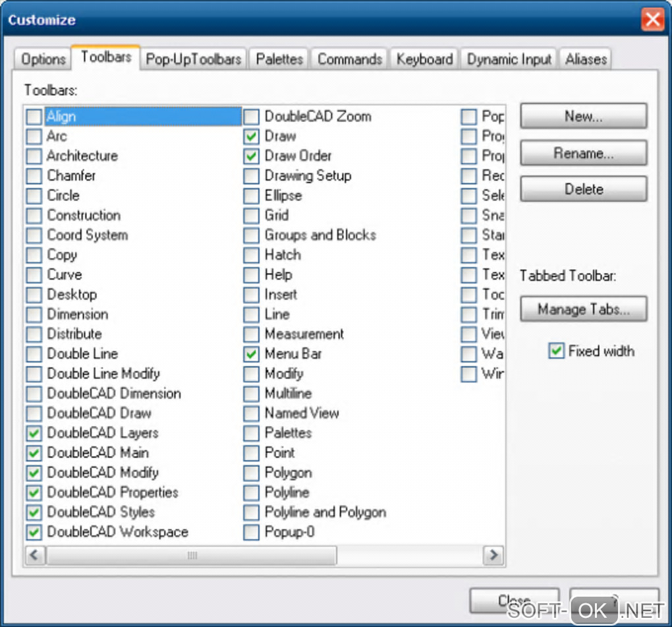Tick the Copy toolbar checkbox

point(34,254)
